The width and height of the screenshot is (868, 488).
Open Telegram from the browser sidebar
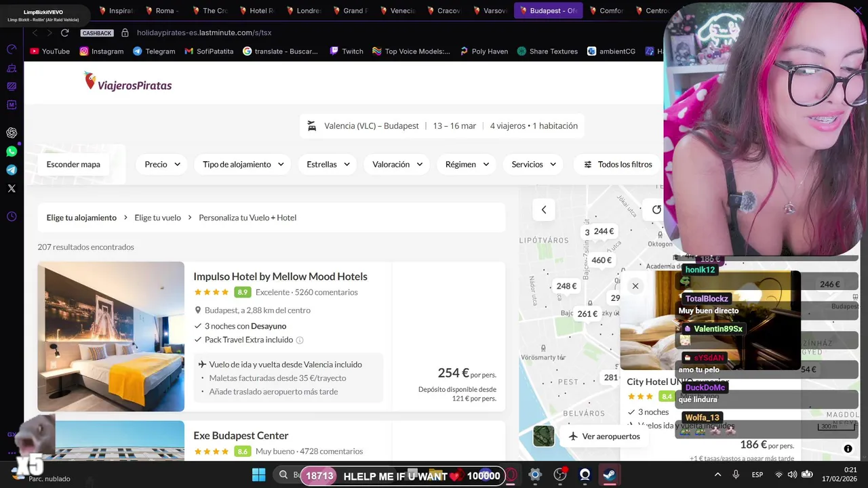[x=12, y=170]
